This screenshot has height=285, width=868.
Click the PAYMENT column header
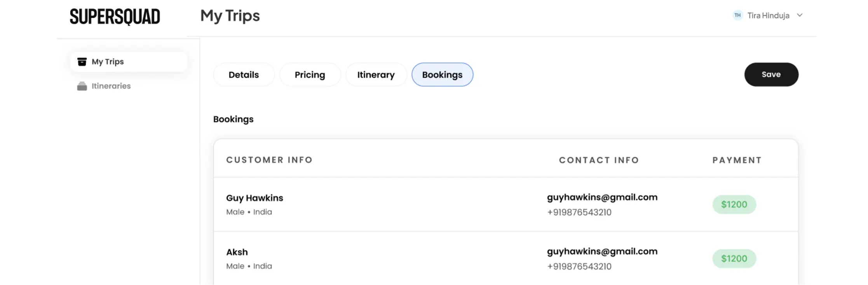point(737,160)
